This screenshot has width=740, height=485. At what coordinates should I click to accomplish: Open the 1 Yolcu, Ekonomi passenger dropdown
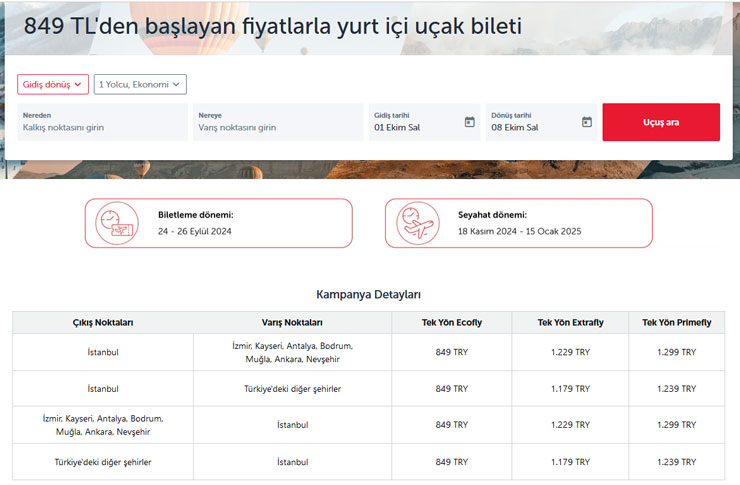coord(140,84)
